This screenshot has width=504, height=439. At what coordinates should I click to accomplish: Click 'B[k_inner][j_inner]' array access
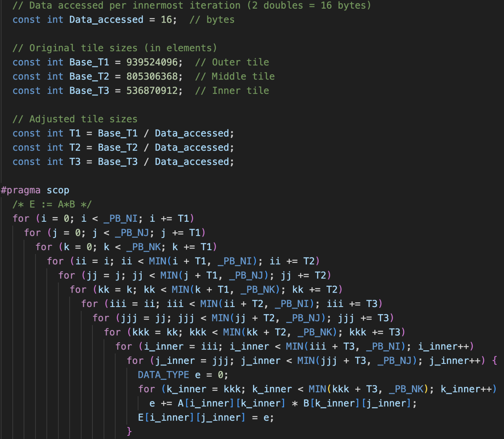(357, 403)
